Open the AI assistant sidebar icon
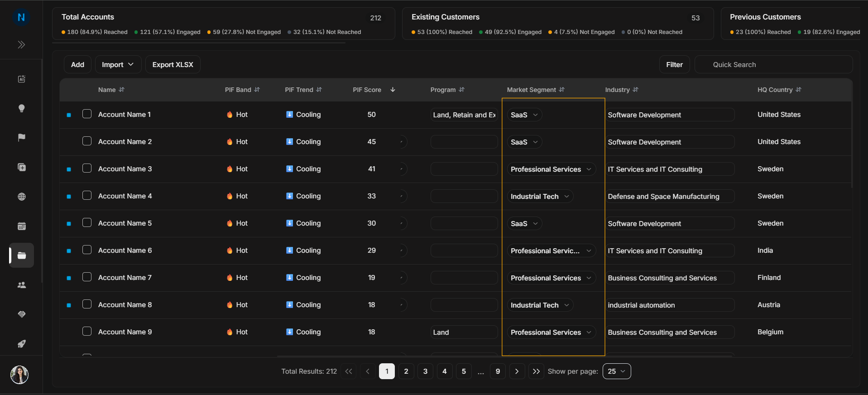 (21, 79)
